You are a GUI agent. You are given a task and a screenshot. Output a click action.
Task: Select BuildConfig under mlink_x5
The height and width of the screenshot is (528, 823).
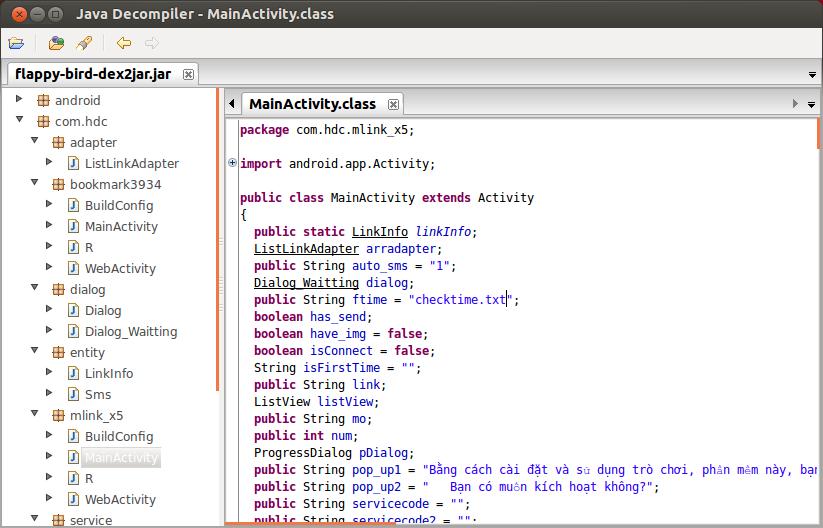[x=119, y=436]
